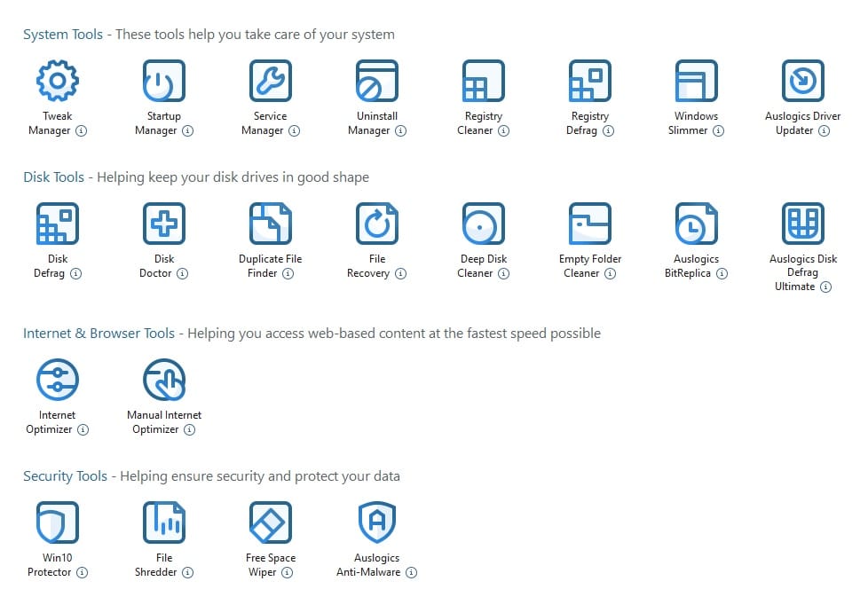Click the "File Shredder" label text
This screenshot has width=868, height=597.
[x=157, y=565]
